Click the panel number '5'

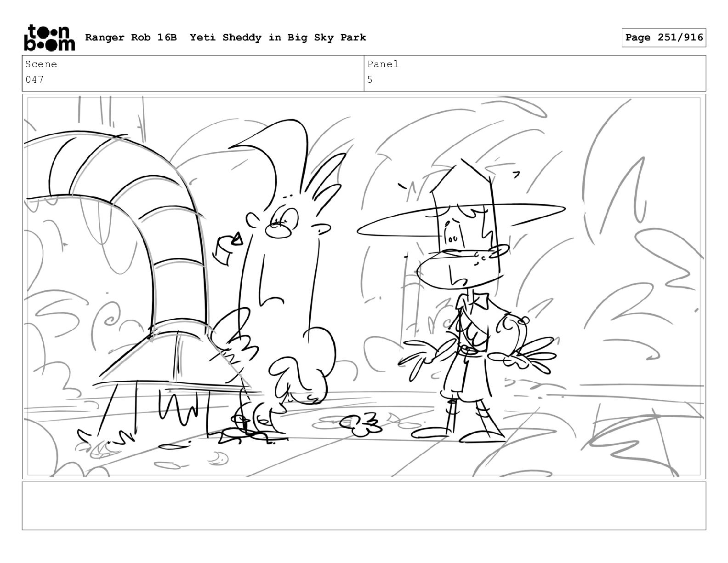point(370,80)
